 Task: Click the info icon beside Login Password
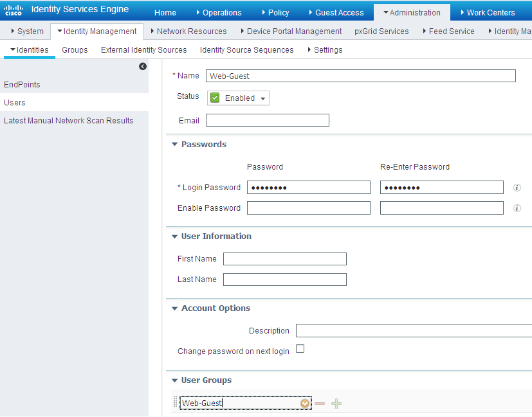[x=517, y=188]
